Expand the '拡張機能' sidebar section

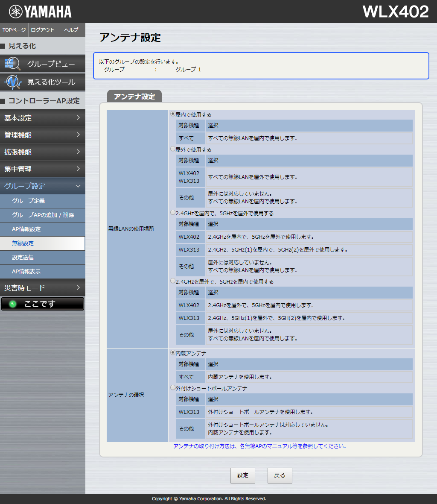(42, 152)
